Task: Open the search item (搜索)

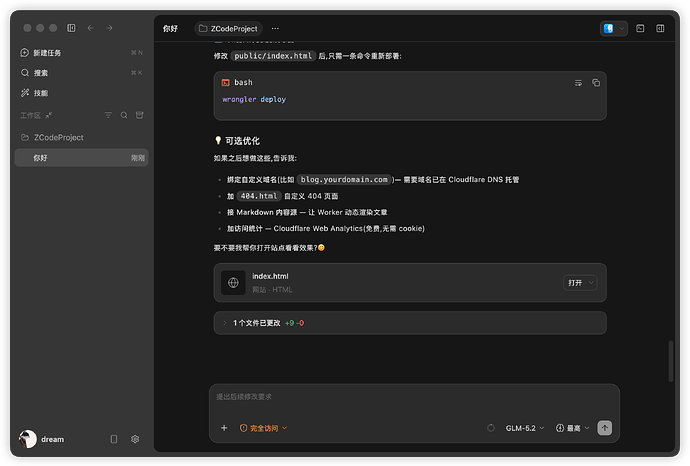Action: coord(81,73)
